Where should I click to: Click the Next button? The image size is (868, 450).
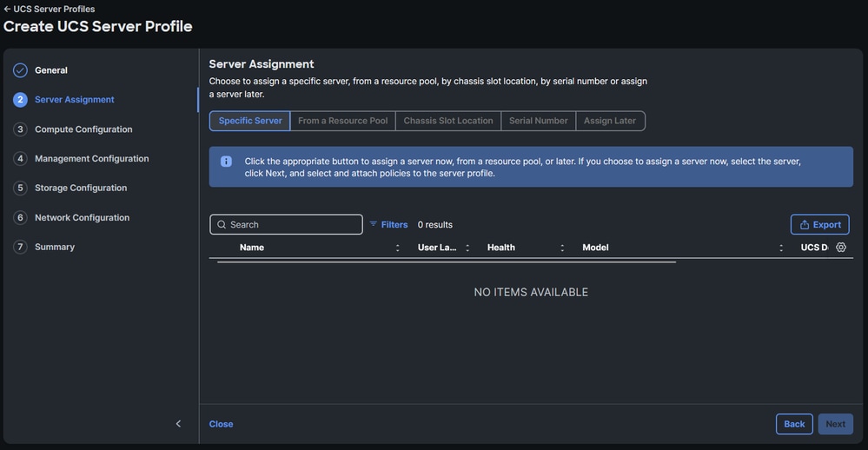835,424
